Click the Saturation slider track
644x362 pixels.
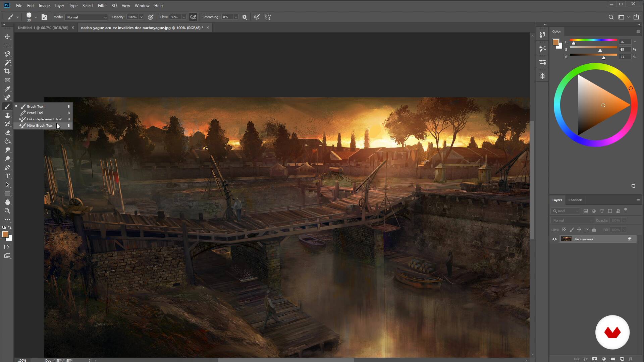tap(593, 48)
